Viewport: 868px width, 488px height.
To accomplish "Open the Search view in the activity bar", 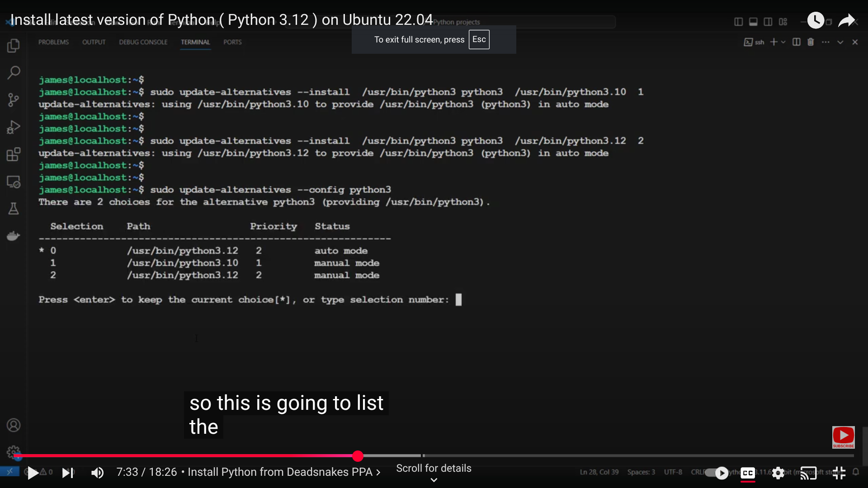I will (x=14, y=72).
